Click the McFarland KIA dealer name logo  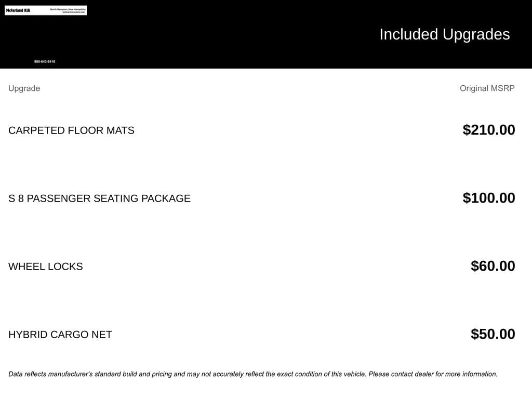click(18, 10)
